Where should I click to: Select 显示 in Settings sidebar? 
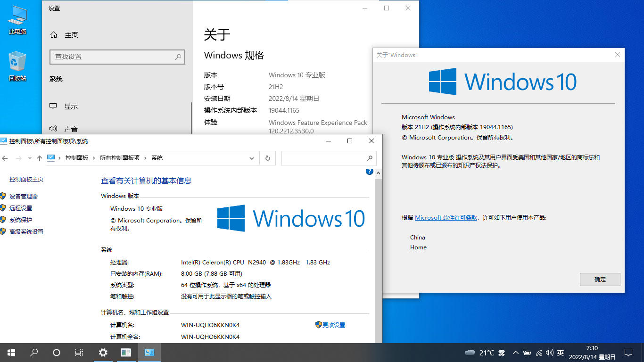click(x=71, y=107)
